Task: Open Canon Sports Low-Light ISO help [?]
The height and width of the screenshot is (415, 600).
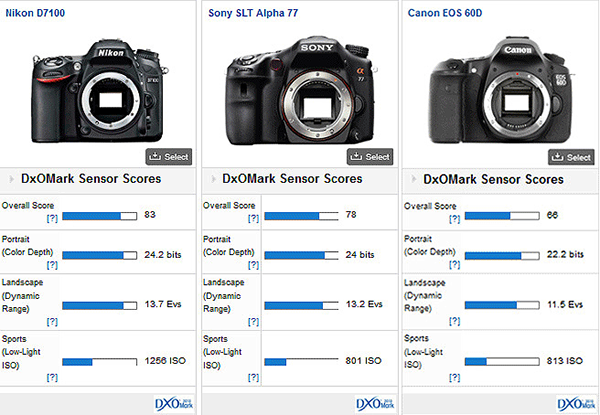Action: click(455, 378)
